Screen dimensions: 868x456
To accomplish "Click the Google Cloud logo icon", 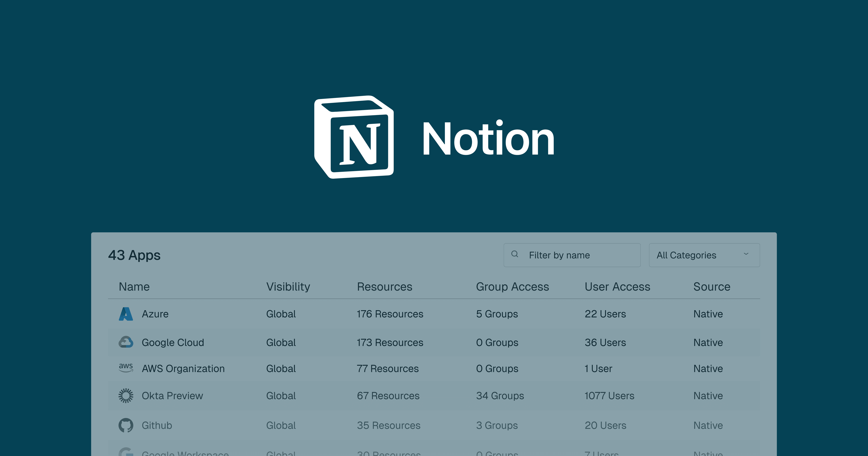I will click(126, 342).
